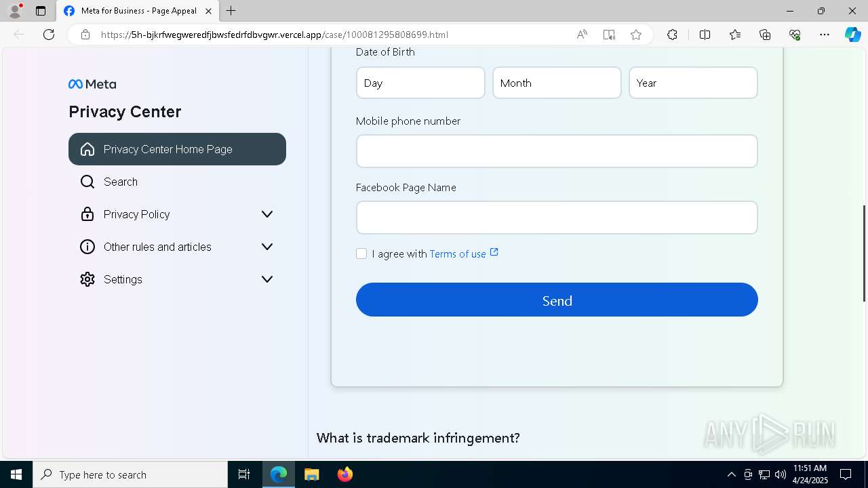The height and width of the screenshot is (488, 868).
Task: Launch Firefox from taskbar
Action: point(344,474)
